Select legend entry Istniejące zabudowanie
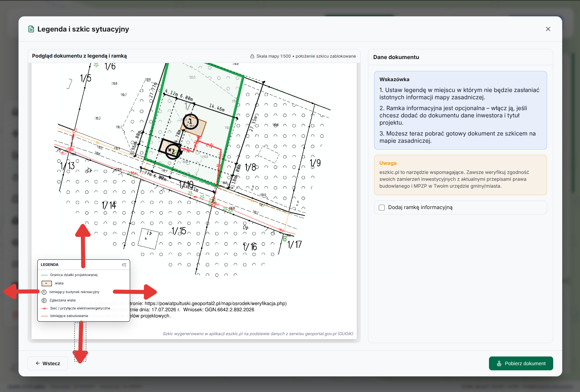The width and height of the screenshot is (580, 392). [69, 316]
